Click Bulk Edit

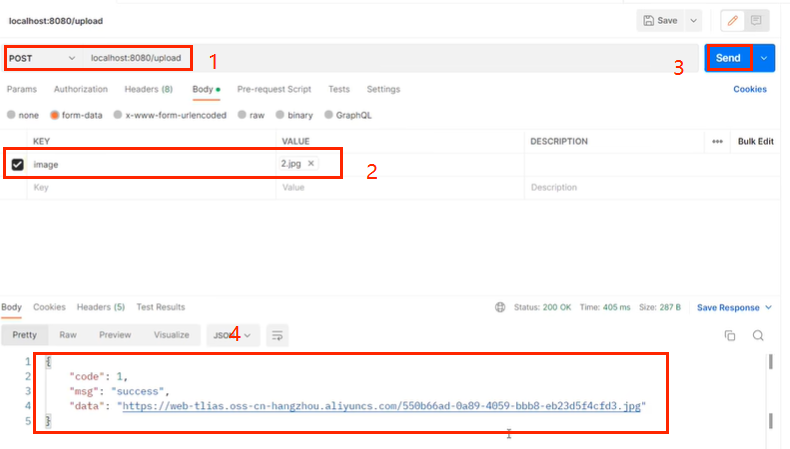click(x=756, y=142)
